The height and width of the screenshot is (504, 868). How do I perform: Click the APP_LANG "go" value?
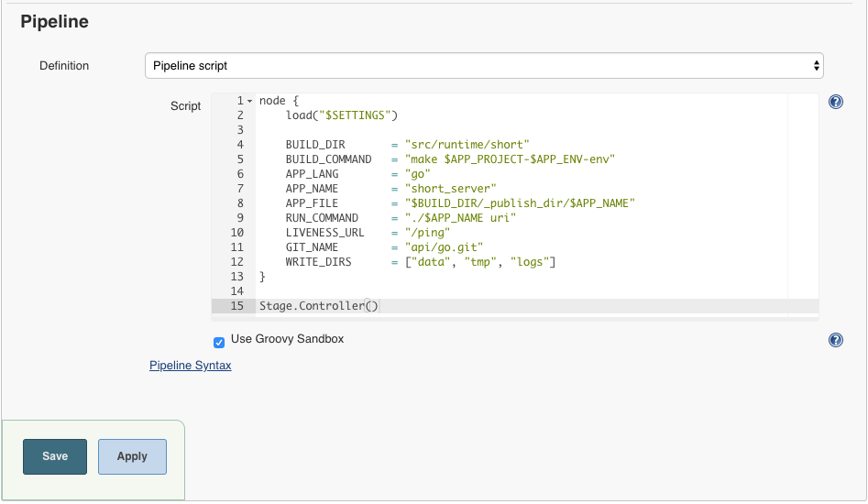(x=417, y=174)
